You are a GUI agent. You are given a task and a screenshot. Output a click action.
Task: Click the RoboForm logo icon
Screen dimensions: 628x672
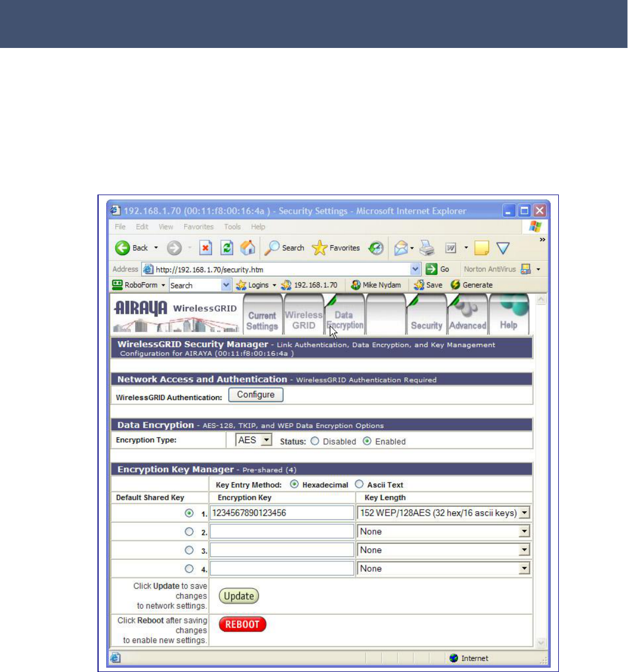click(117, 284)
